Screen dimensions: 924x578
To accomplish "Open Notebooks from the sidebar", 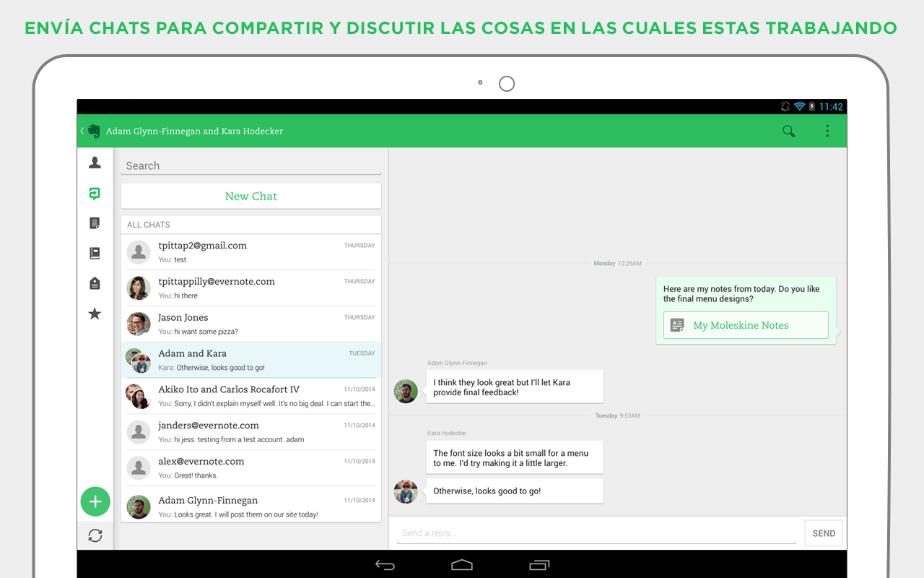I will point(95,253).
